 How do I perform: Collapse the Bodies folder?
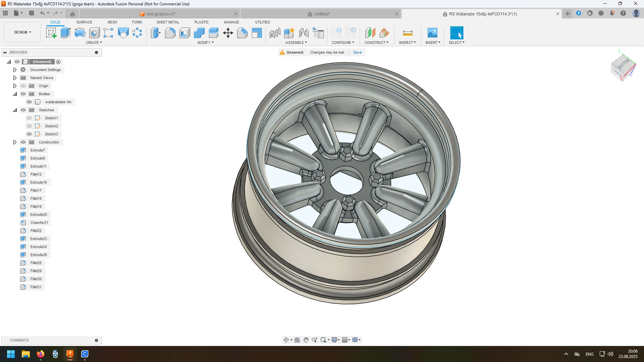[x=15, y=94]
